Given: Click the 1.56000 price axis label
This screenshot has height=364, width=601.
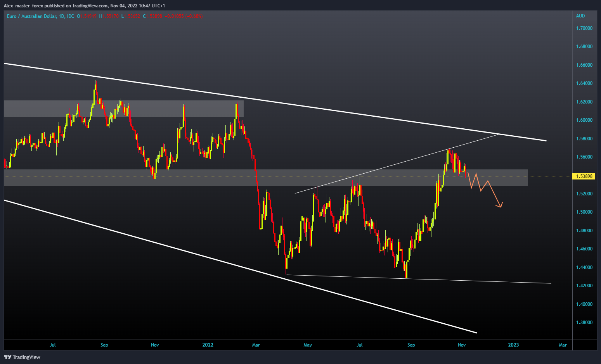Looking at the screenshot, I should tap(584, 157).
